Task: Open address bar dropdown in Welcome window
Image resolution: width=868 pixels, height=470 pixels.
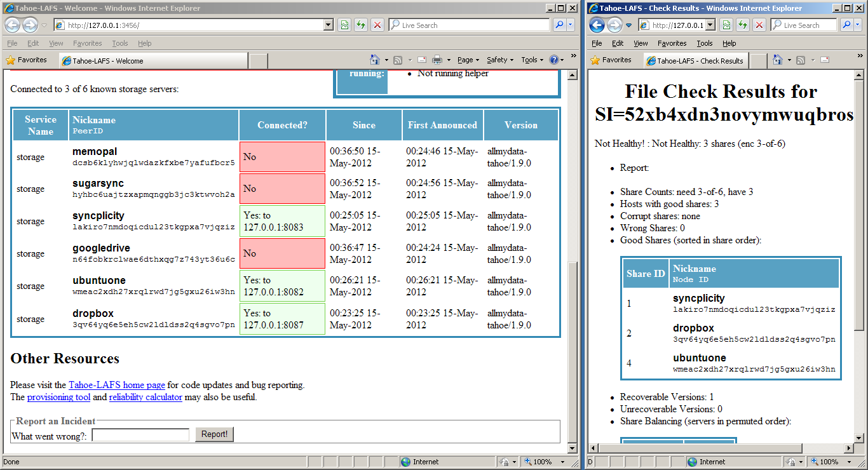Action: (x=329, y=25)
